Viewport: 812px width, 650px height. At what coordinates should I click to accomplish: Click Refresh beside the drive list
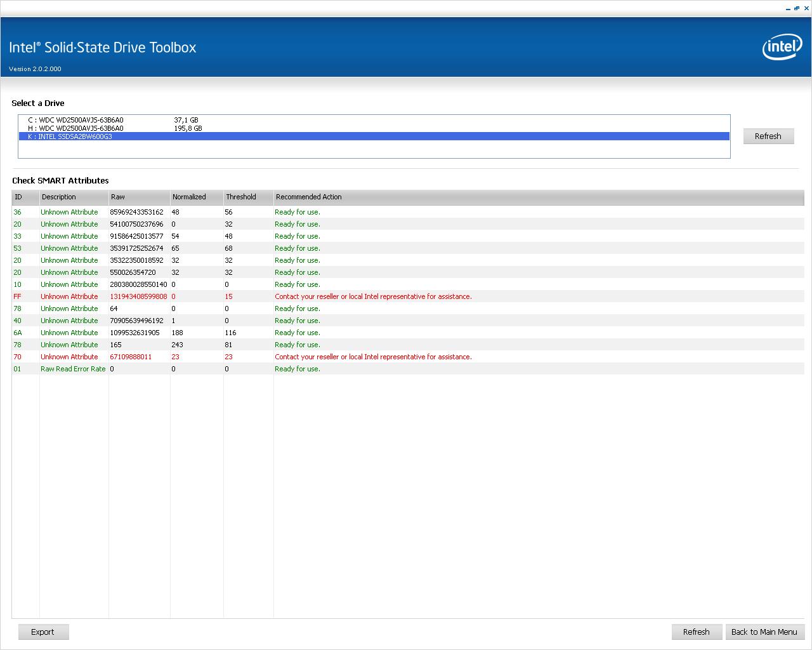(x=768, y=136)
